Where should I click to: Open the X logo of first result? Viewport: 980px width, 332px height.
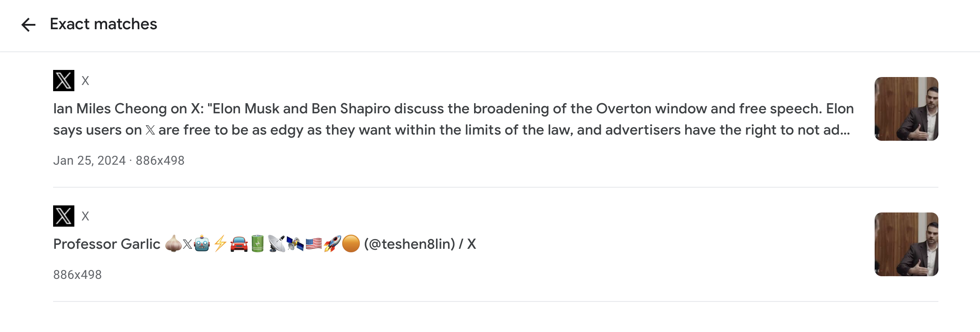[64, 81]
